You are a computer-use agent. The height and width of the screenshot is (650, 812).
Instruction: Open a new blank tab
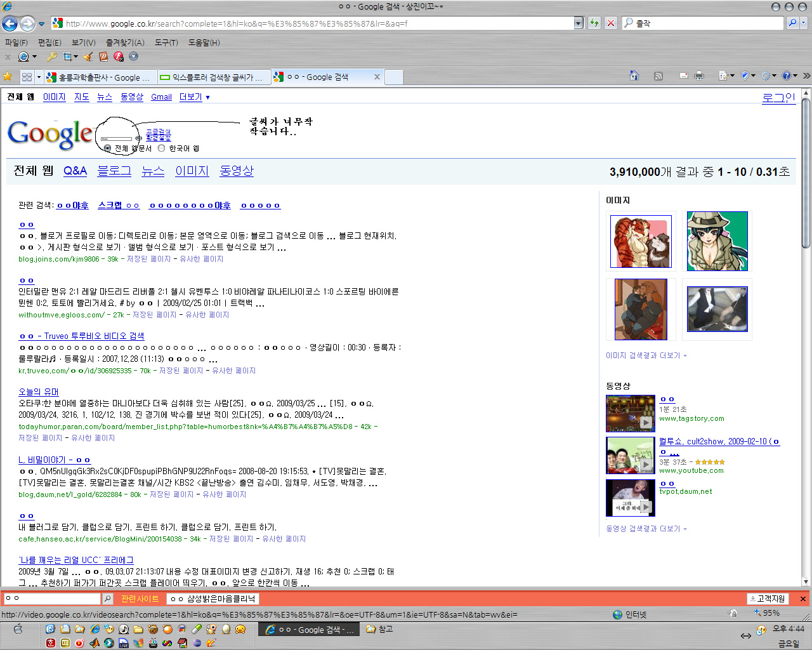coord(394,77)
